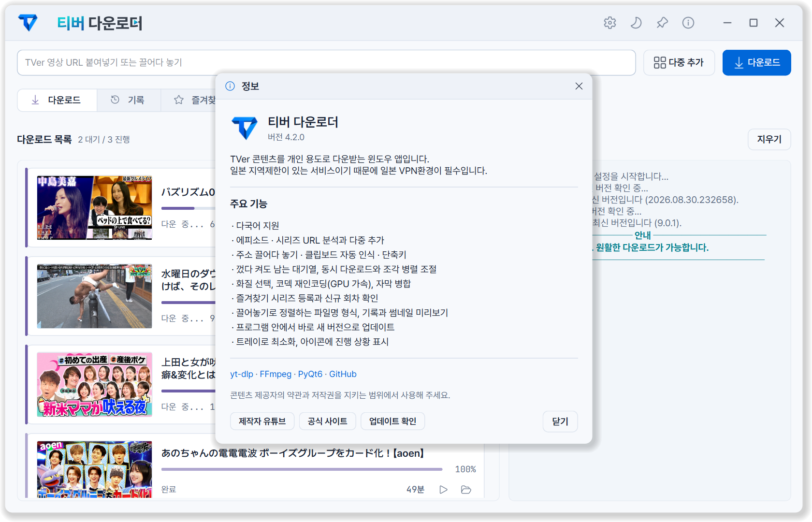This screenshot has height=522, width=812.
Task: Click the 버전 4.2.0 text
Action: [x=286, y=137]
